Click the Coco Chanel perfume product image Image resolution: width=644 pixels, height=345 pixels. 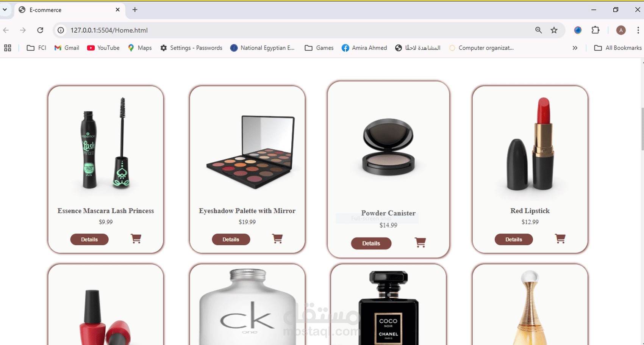pyautogui.click(x=388, y=307)
